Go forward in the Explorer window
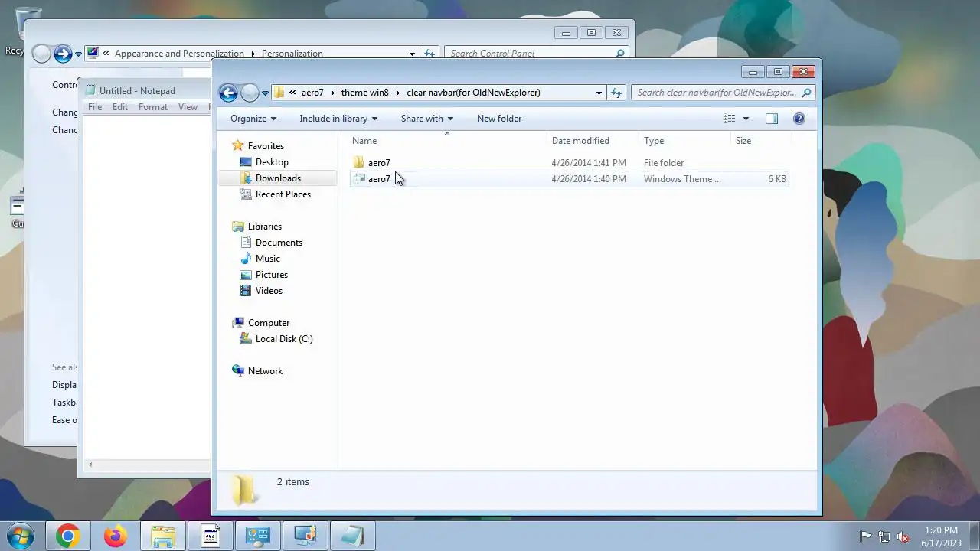This screenshot has width=980, height=551. coord(250,93)
